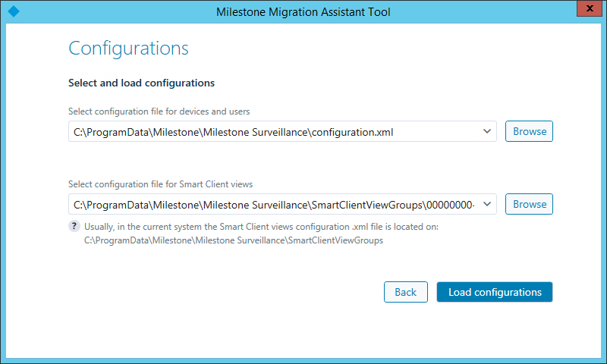
Task: Click the Milestone diamond icon in title bar
Action: pyautogui.click(x=13, y=11)
